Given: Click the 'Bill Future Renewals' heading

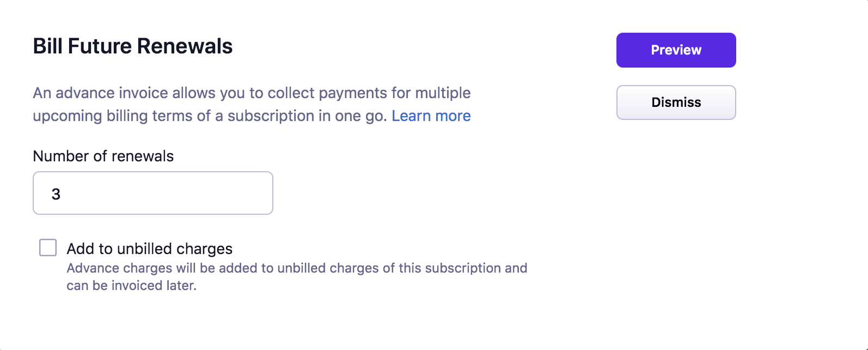Looking at the screenshot, I should click(x=132, y=46).
